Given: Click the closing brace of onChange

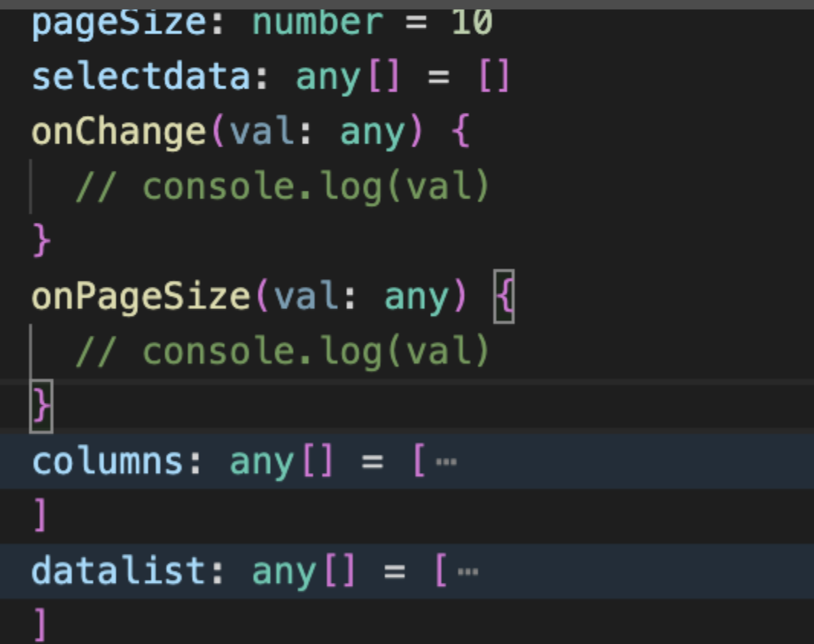Looking at the screenshot, I should pyautogui.click(x=41, y=241).
